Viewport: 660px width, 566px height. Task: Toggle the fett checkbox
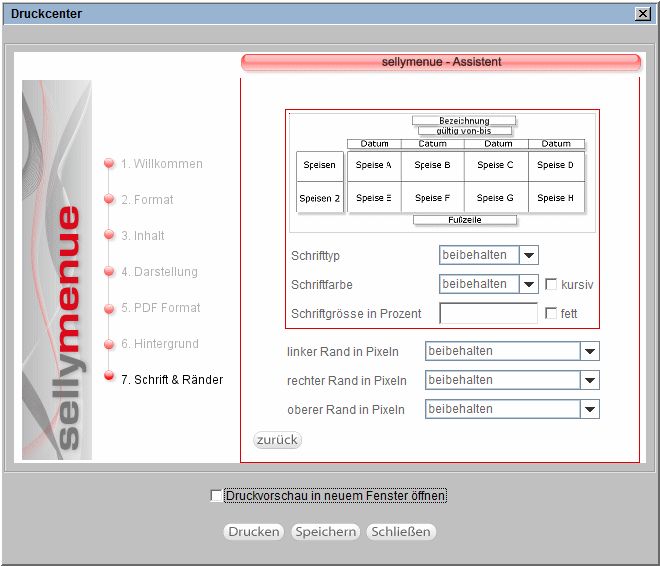pyautogui.click(x=551, y=314)
